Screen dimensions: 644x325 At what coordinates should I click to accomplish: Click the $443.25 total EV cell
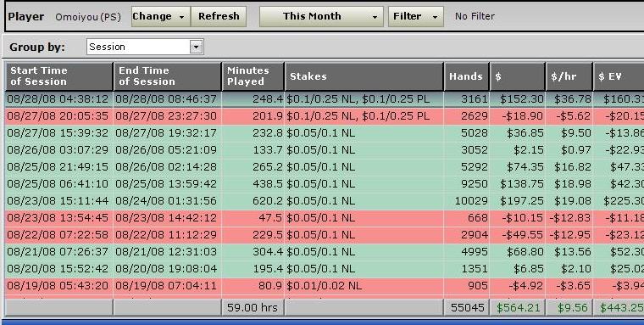(619, 308)
